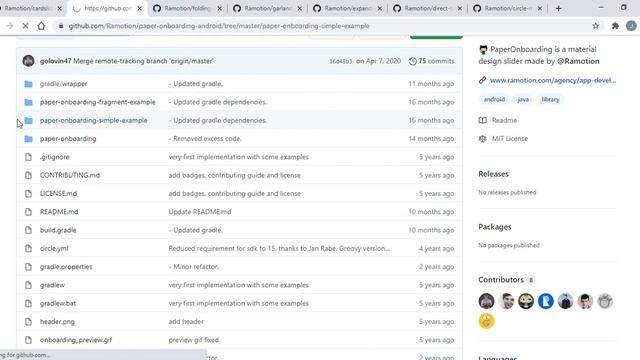This screenshot has width=640, height=360.
Task: Open a new browser tab
Action: point(558,8)
